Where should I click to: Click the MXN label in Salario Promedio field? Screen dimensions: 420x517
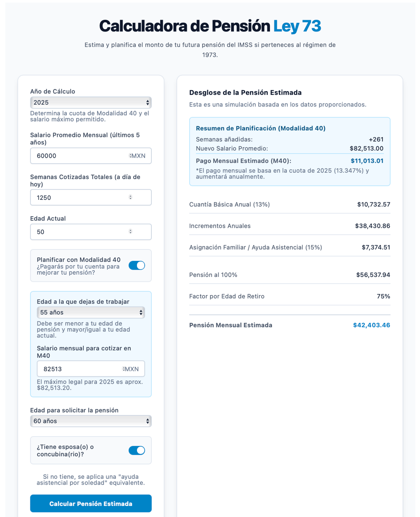[138, 156]
